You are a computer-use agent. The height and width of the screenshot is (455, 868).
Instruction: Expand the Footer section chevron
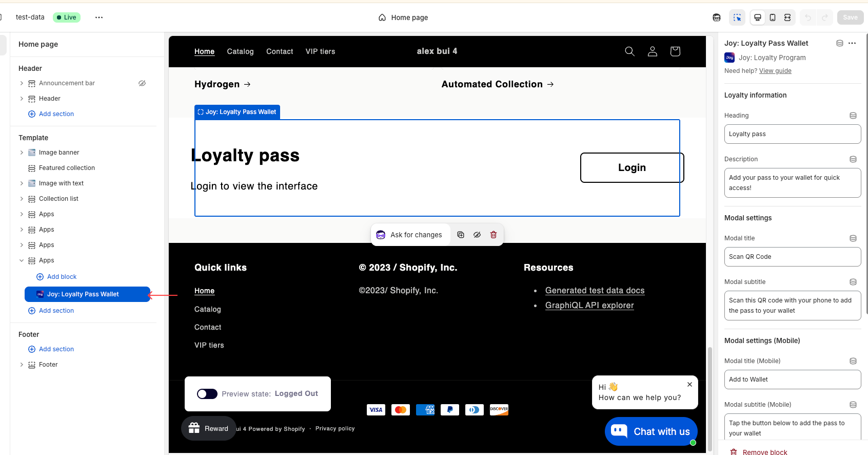pos(22,365)
